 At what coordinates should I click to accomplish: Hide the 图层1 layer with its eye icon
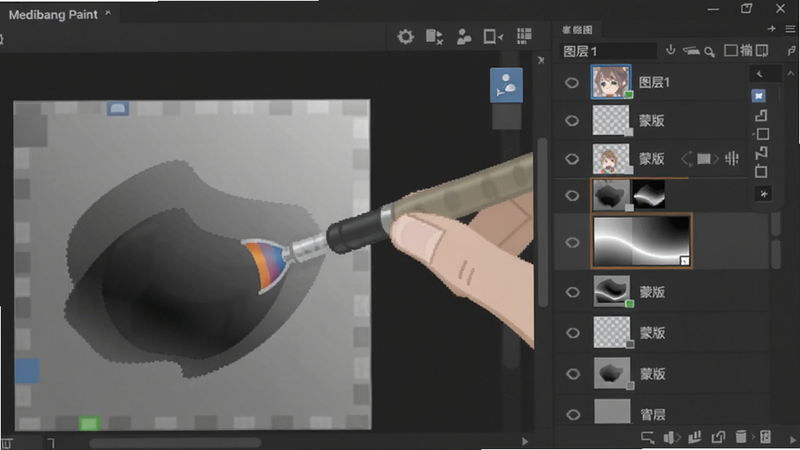[571, 83]
